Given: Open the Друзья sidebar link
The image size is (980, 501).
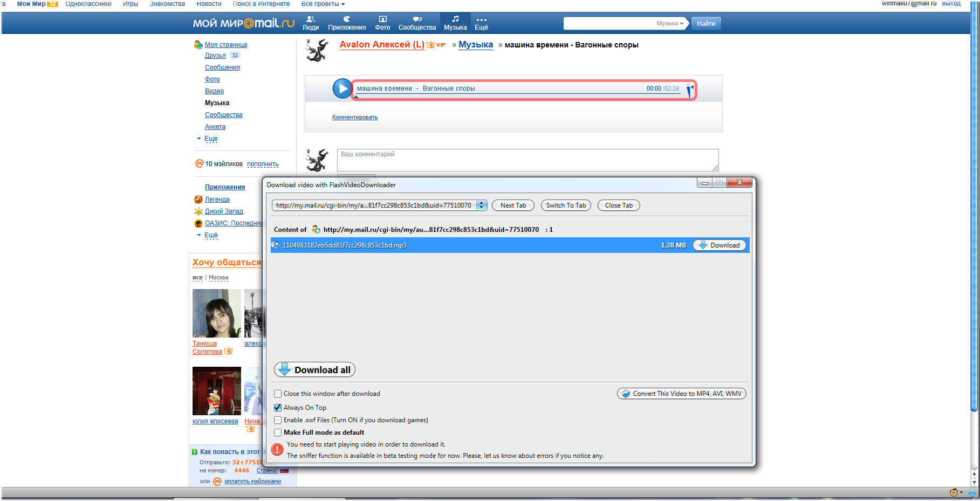Looking at the screenshot, I should pos(215,56).
